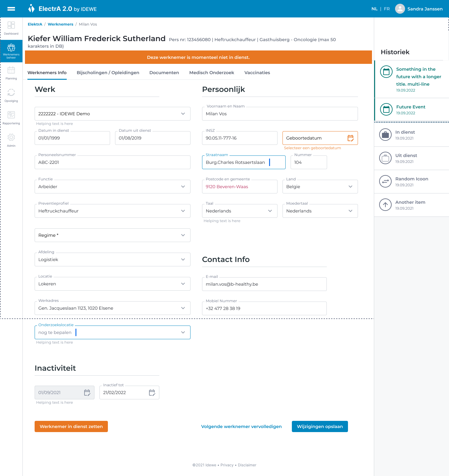Click the Inactief tot calendar icon
Image resolution: width=449 pixels, height=476 pixels.
[x=152, y=393]
